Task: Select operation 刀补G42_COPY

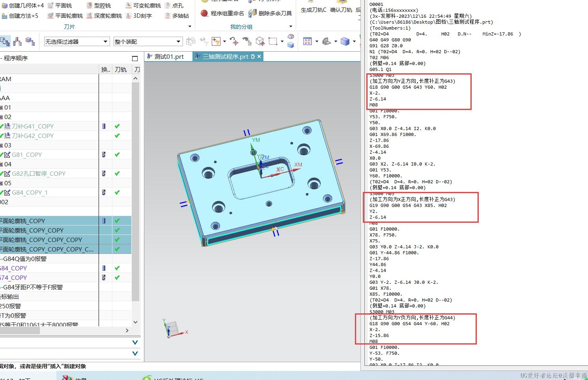Action: pos(33,136)
